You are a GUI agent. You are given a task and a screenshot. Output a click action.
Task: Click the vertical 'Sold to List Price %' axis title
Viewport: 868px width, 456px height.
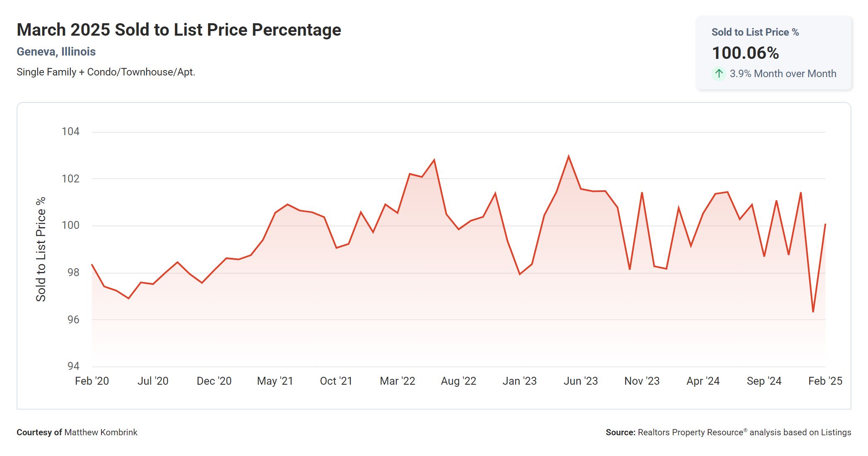41,249
